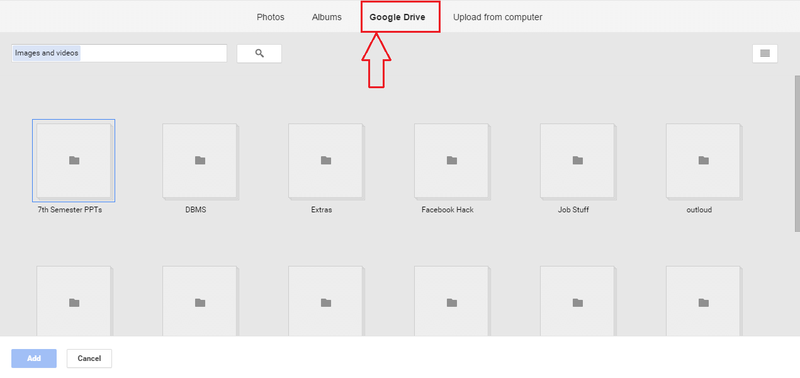The height and width of the screenshot is (378, 800).
Task: Click the outloud folder name
Action: click(699, 210)
